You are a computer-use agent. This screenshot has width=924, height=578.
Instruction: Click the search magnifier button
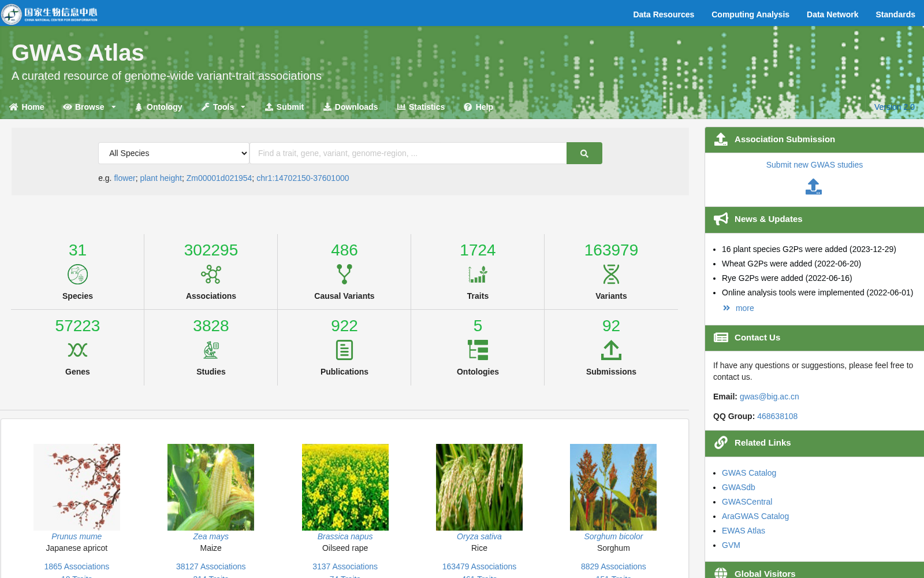coord(584,153)
